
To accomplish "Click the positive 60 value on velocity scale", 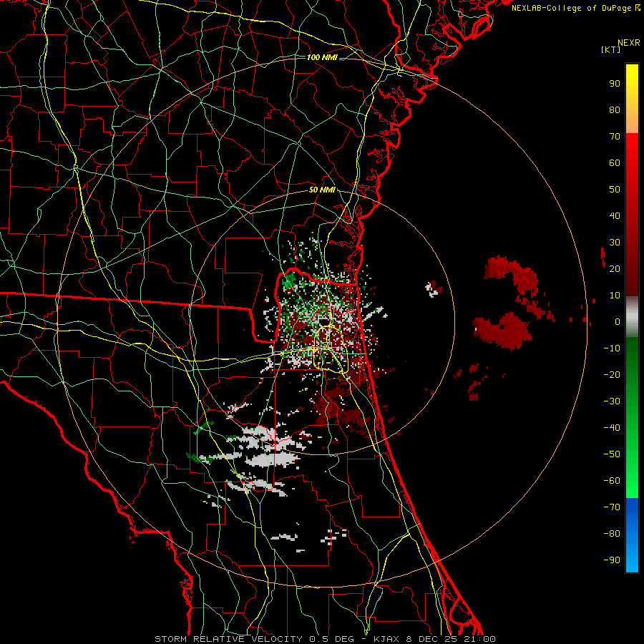I will point(615,162).
